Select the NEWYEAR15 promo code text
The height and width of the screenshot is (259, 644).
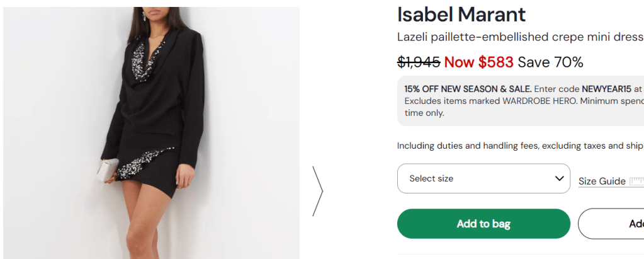(606, 89)
